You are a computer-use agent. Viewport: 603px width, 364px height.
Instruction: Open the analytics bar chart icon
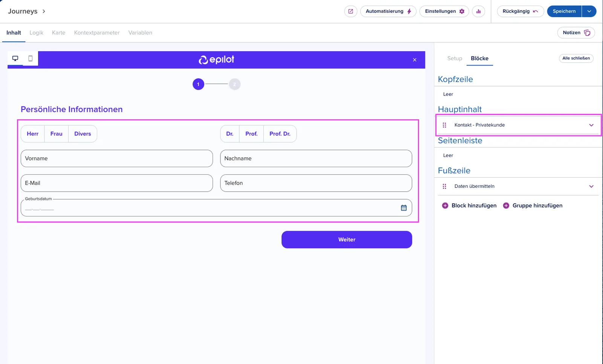point(478,11)
